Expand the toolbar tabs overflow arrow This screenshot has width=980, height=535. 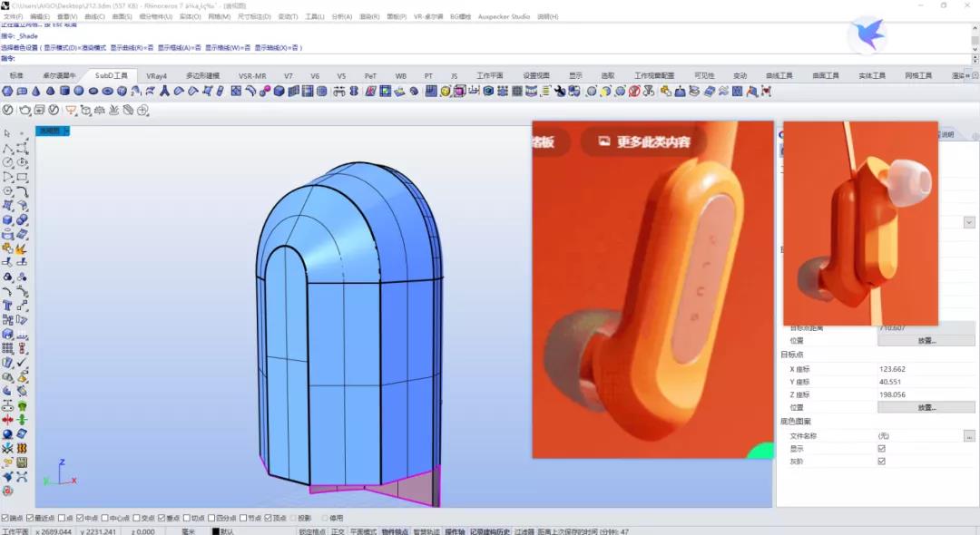pos(967,75)
